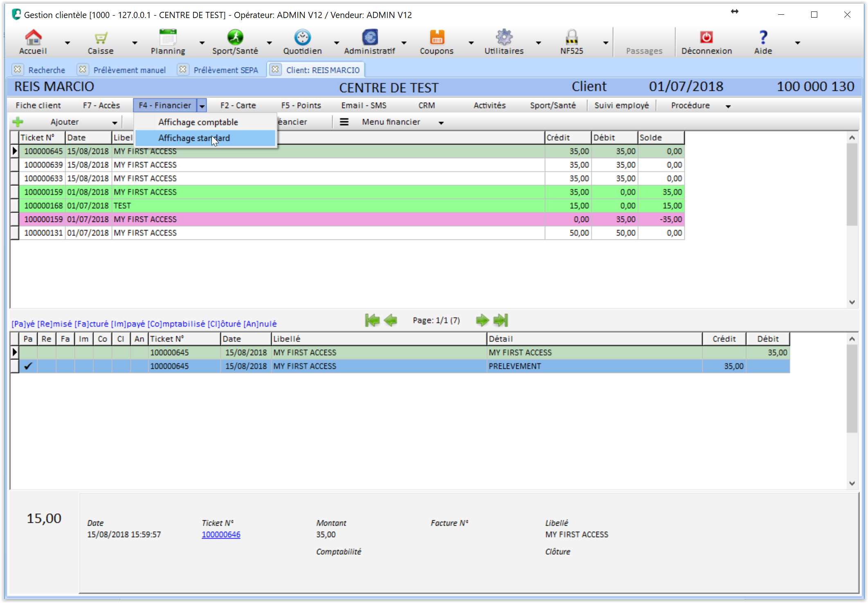This screenshot has height=603, width=868.
Task: Open the Coupons icon
Action: click(x=437, y=37)
